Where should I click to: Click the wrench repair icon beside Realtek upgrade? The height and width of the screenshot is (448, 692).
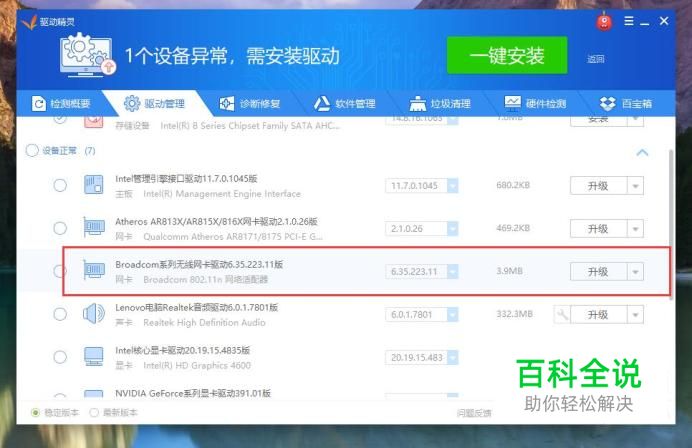[562, 314]
